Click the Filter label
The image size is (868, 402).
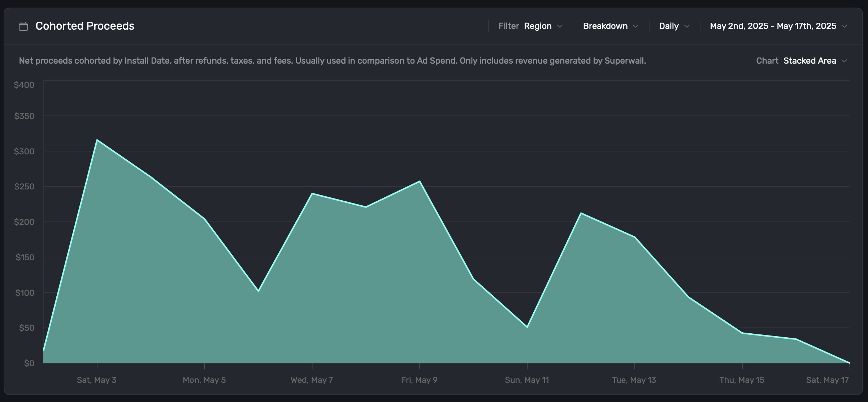(508, 26)
